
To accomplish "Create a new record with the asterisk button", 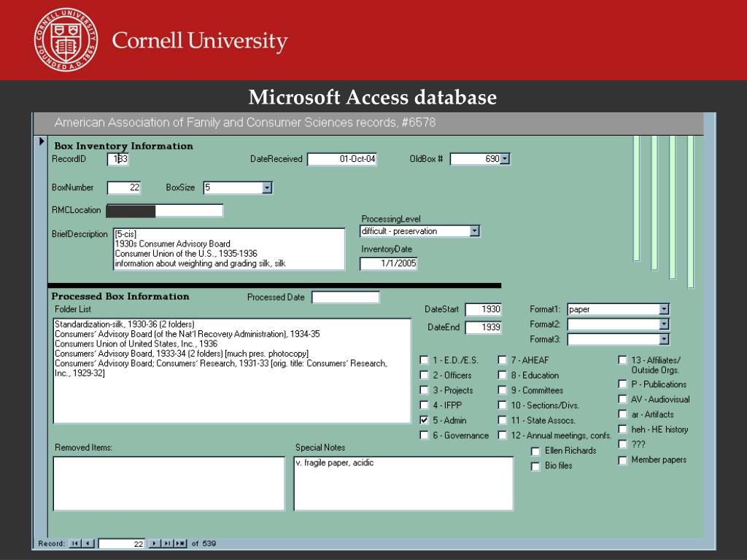I will [x=180, y=543].
